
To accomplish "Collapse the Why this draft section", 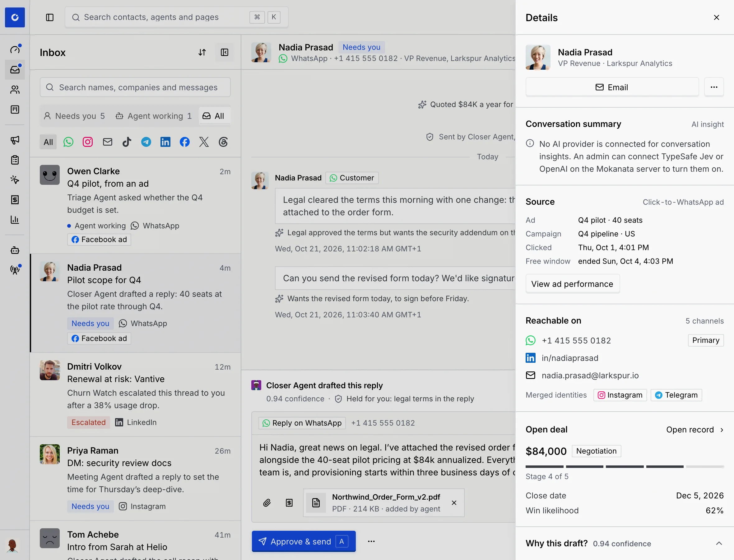I will [719, 543].
